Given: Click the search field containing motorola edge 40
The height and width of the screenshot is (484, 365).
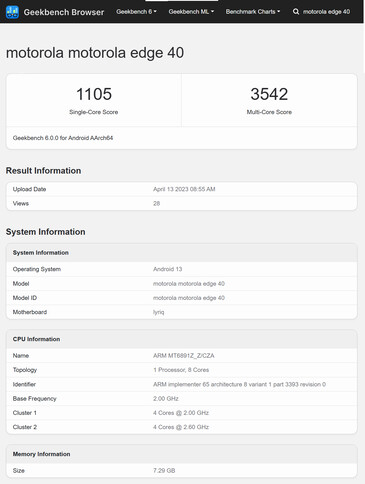Looking at the screenshot, I should [326, 12].
